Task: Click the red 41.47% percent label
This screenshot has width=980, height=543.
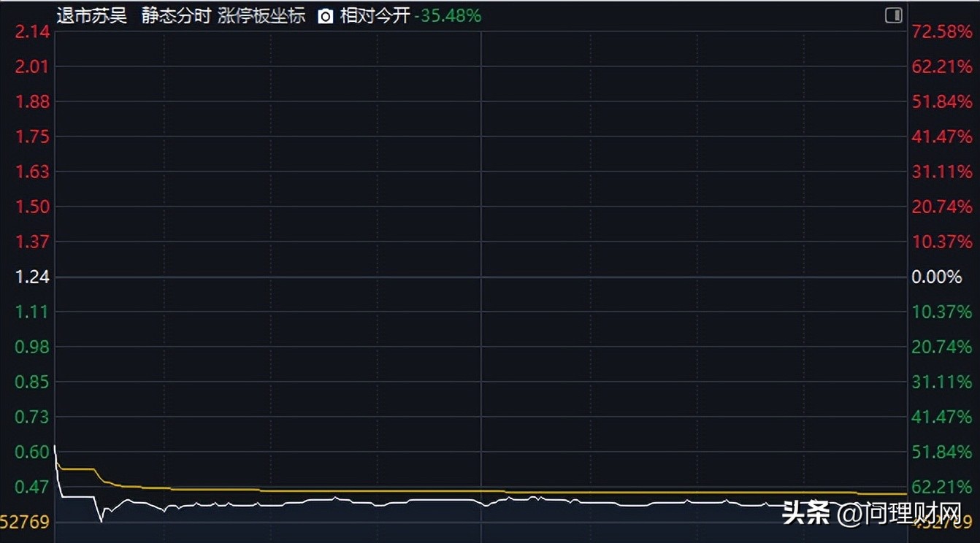Action: pos(942,136)
